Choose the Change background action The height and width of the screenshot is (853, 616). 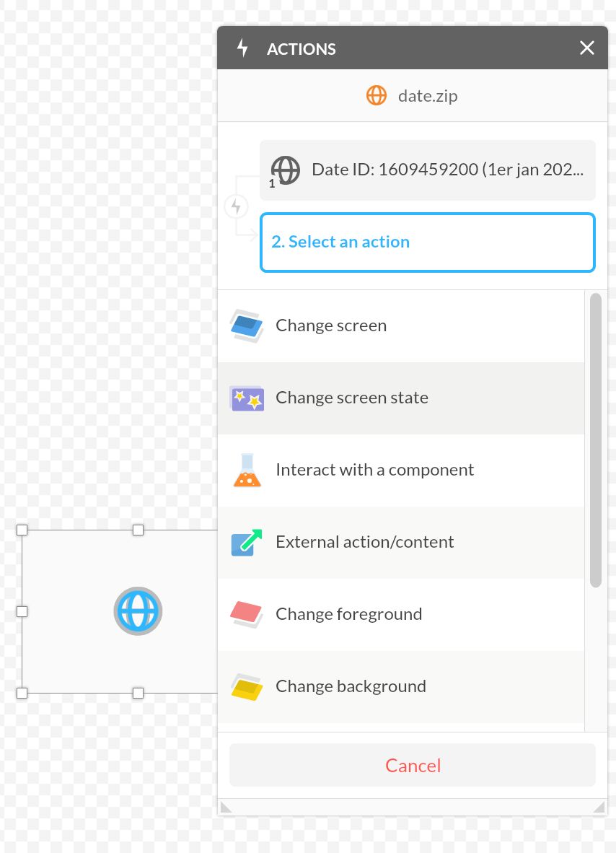pyautogui.click(x=351, y=686)
